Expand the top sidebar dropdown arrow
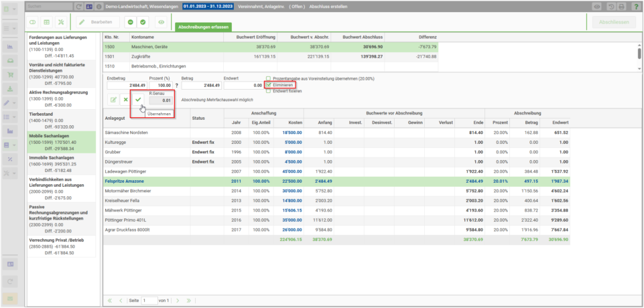 coord(14,9)
